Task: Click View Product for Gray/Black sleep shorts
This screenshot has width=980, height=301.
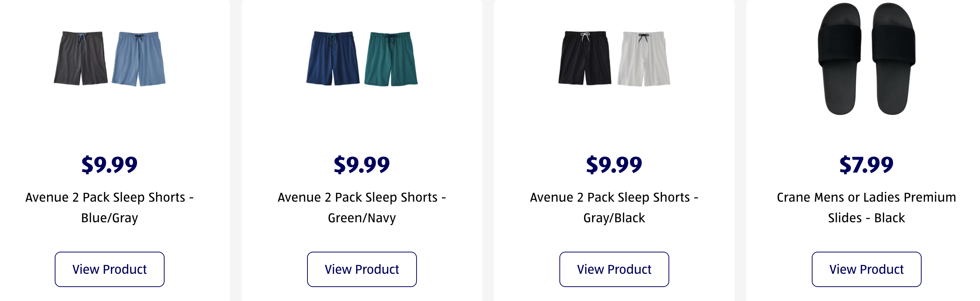Action: (614, 269)
